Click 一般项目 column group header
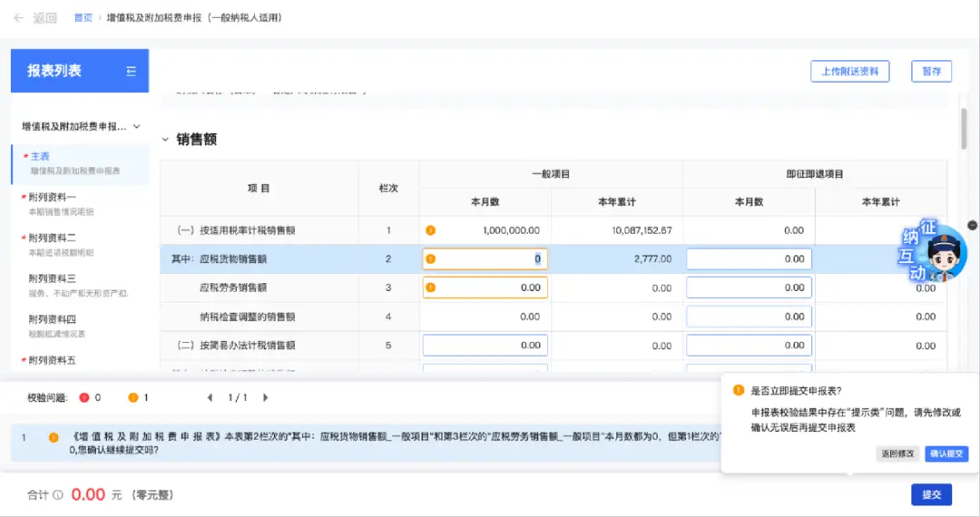This screenshot has width=980, height=517. pyautogui.click(x=551, y=174)
